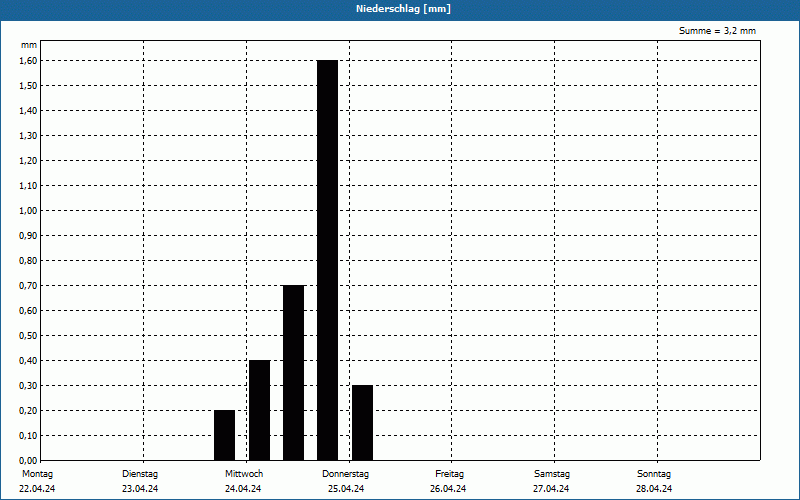Click the Freitag day label
This screenshot has width=800, height=500.
coord(449,474)
